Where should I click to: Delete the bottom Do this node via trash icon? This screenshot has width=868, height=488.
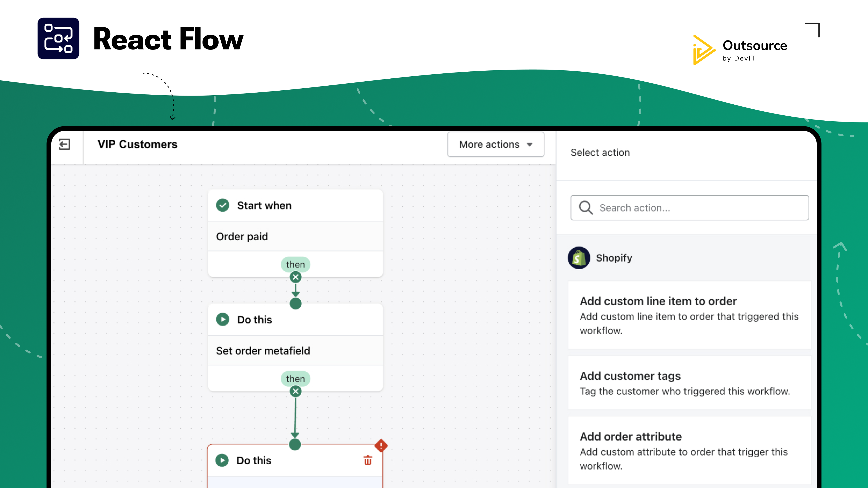(367, 460)
